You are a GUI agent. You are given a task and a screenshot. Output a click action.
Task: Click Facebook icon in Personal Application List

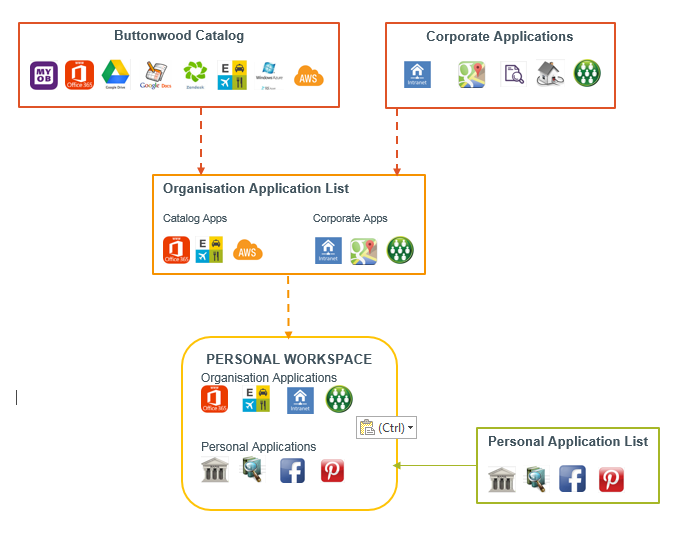tap(572, 479)
